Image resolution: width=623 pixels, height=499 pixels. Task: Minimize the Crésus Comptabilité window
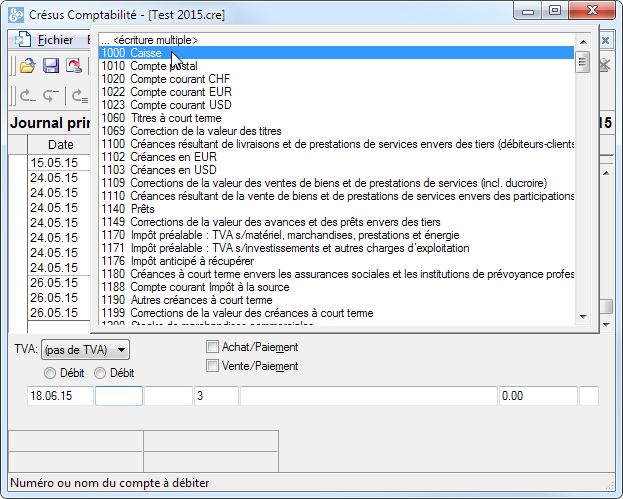[528, 11]
